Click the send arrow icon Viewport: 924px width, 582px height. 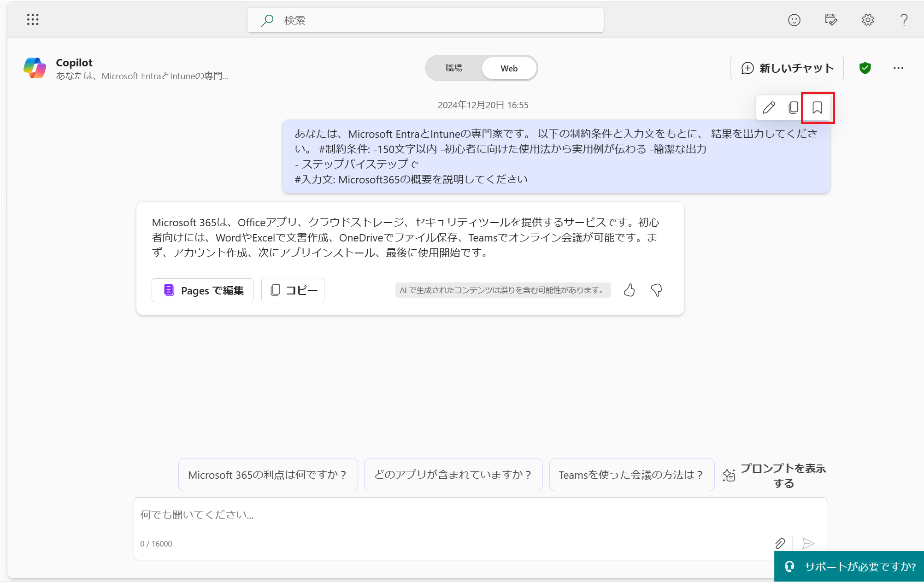(x=808, y=544)
